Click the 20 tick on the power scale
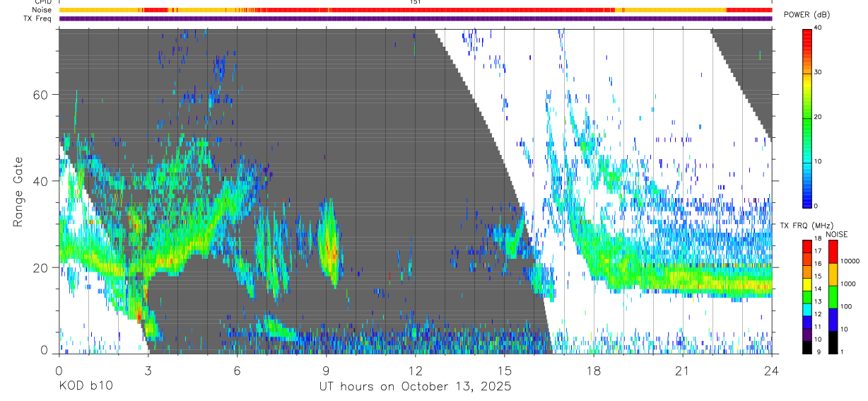The width and height of the screenshot is (868, 401). pyautogui.click(x=819, y=117)
